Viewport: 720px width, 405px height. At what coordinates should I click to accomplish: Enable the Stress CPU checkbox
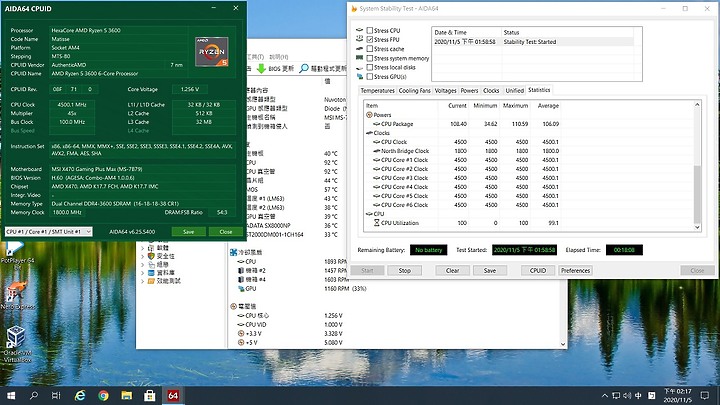point(370,30)
